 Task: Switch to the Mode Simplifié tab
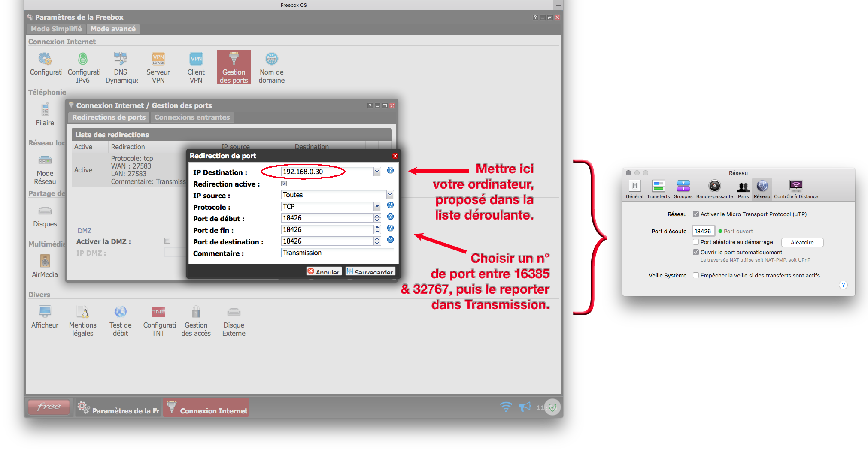[x=56, y=29]
